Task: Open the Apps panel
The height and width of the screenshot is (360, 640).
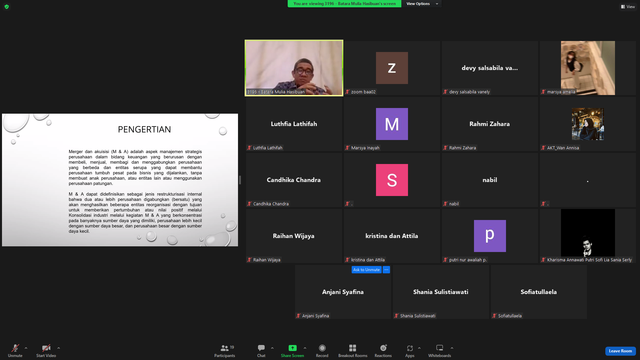Action: pyautogui.click(x=410, y=350)
